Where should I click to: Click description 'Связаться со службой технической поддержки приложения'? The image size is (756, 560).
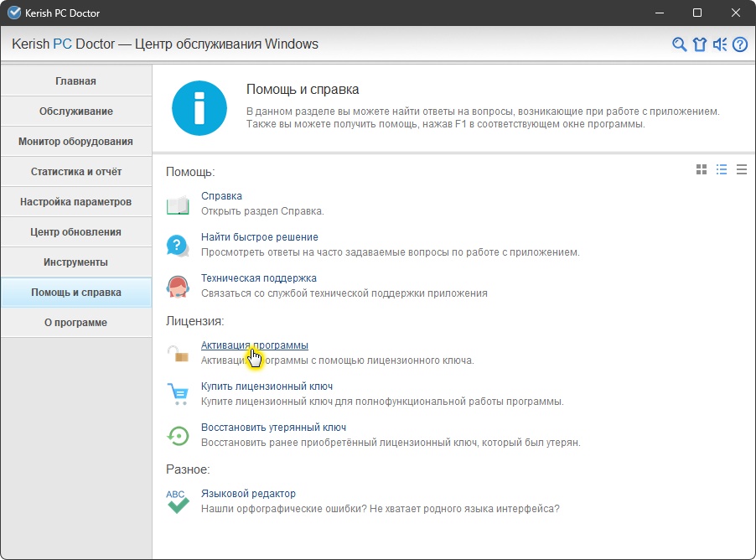point(344,293)
